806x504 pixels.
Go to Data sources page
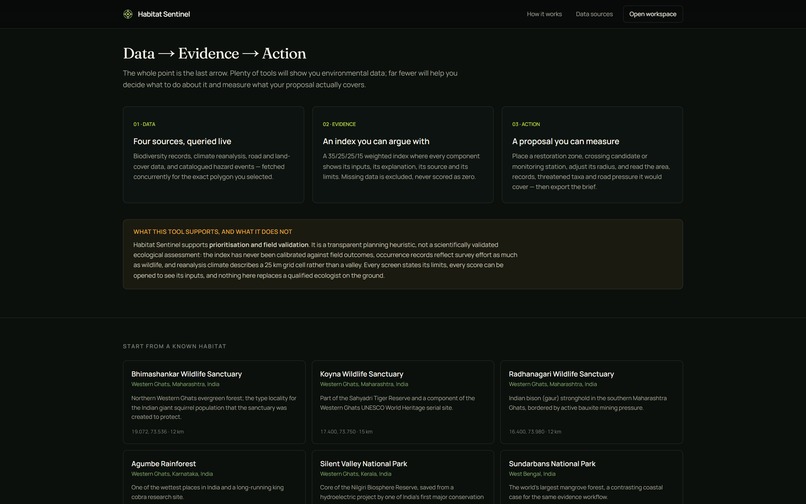click(594, 14)
